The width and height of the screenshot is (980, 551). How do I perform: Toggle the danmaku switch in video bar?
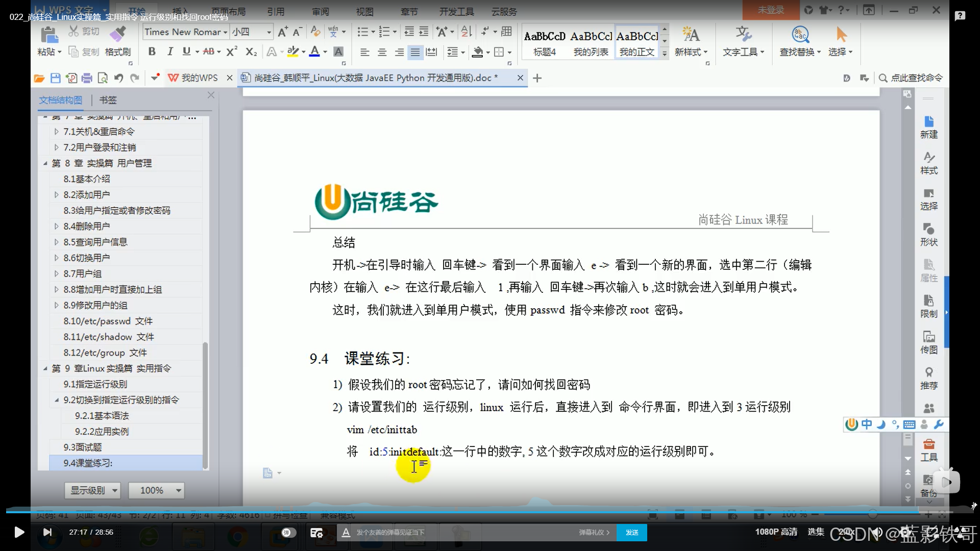tap(288, 532)
